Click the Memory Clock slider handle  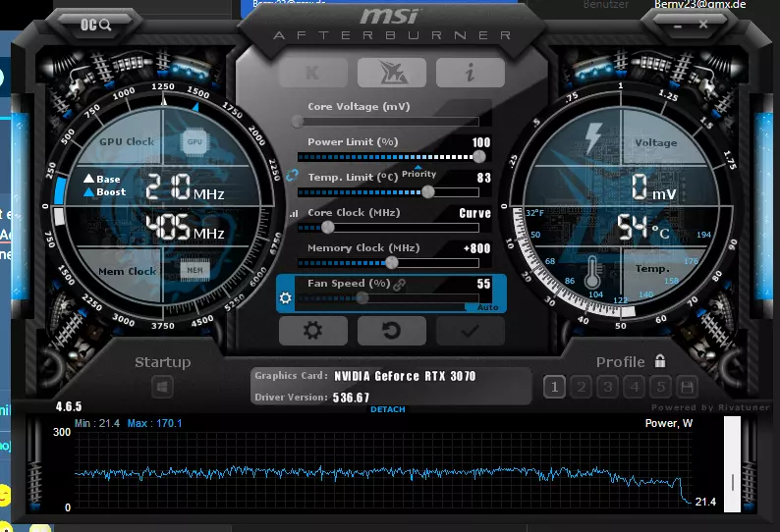click(392, 262)
